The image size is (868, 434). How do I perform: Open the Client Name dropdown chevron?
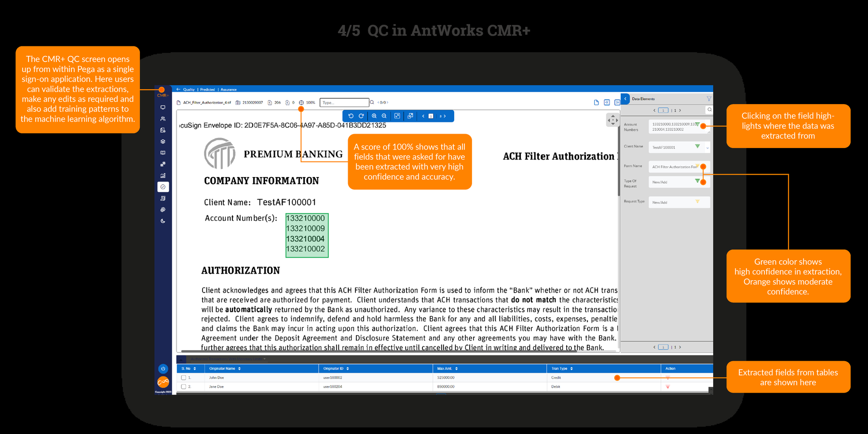pyautogui.click(x=707, y=148)
